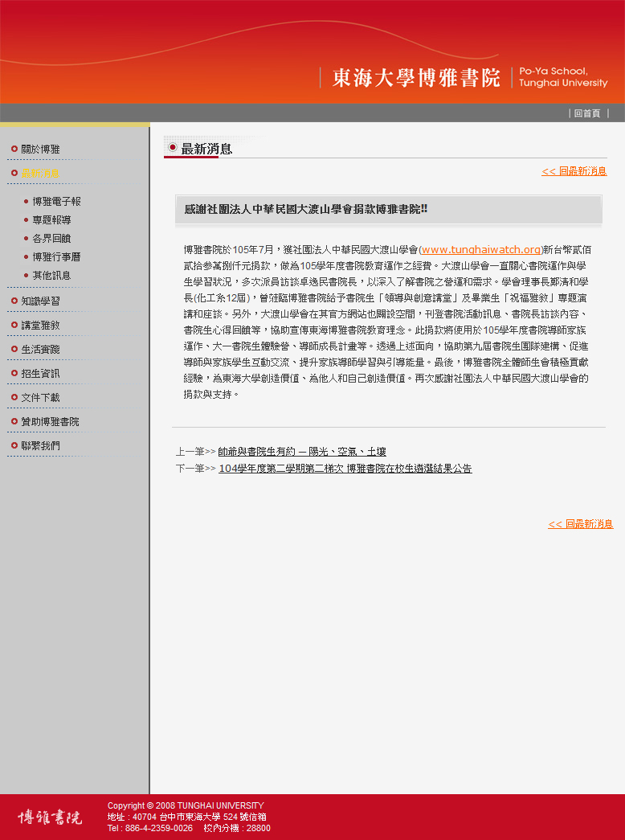Open 各界回饋 submenu item
This screenshot has height=840, width=625.
point(51,239)
